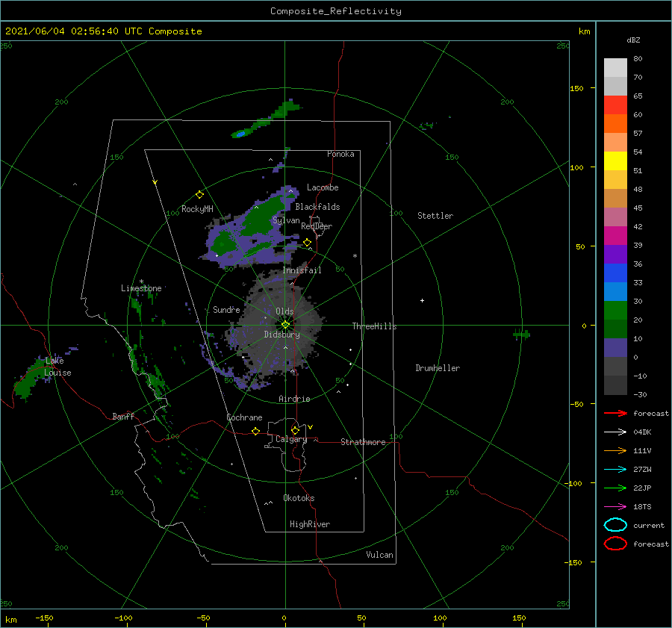Click the Lake Louise label
This screenshot has height=628, width=672.
pos(57,367)
